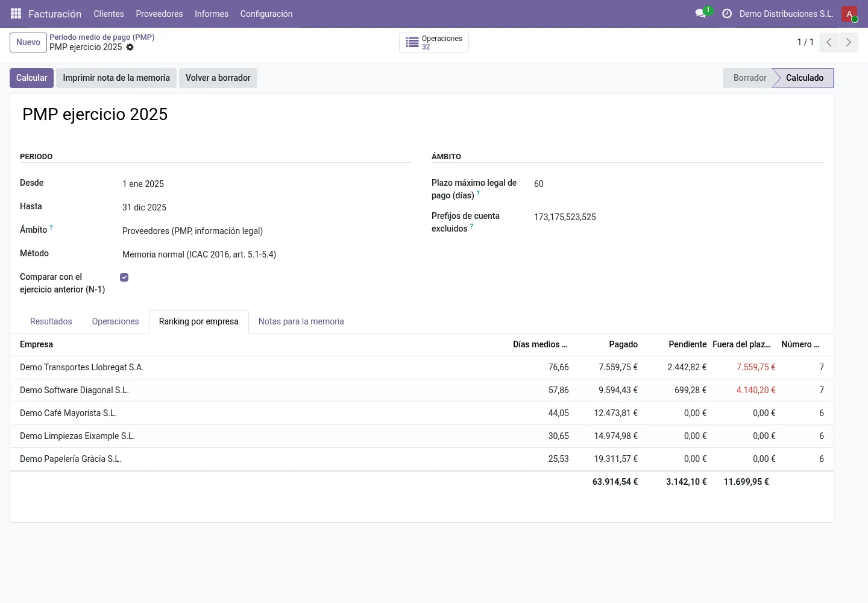Screen dimensions: 868x603
Task: Open the apps grid menu icon
Action: point(16,13)
